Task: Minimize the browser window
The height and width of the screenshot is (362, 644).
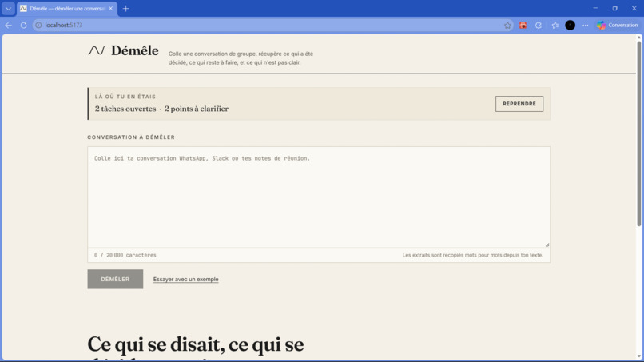Action: [x=595, y=8]
